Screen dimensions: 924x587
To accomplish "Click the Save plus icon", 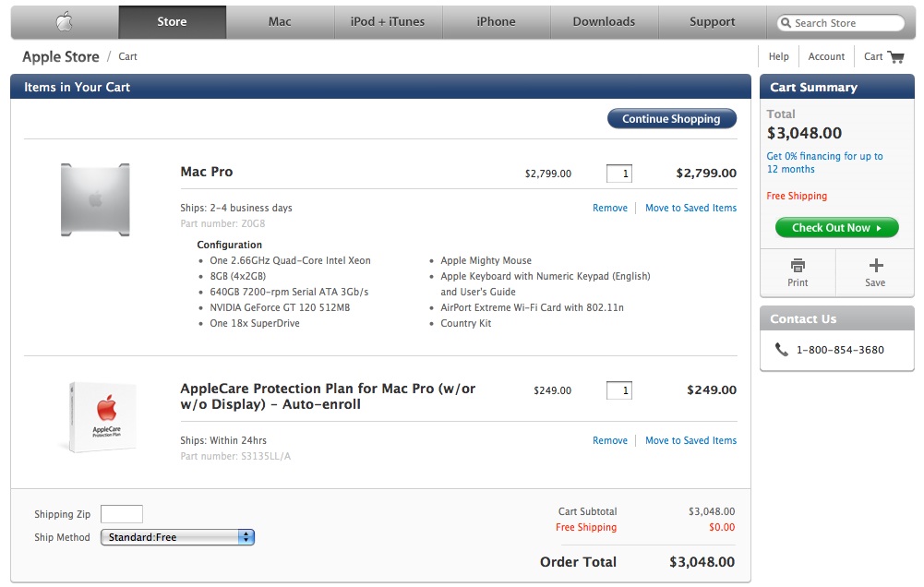I will pyautogui.click(x=875, y=266).
